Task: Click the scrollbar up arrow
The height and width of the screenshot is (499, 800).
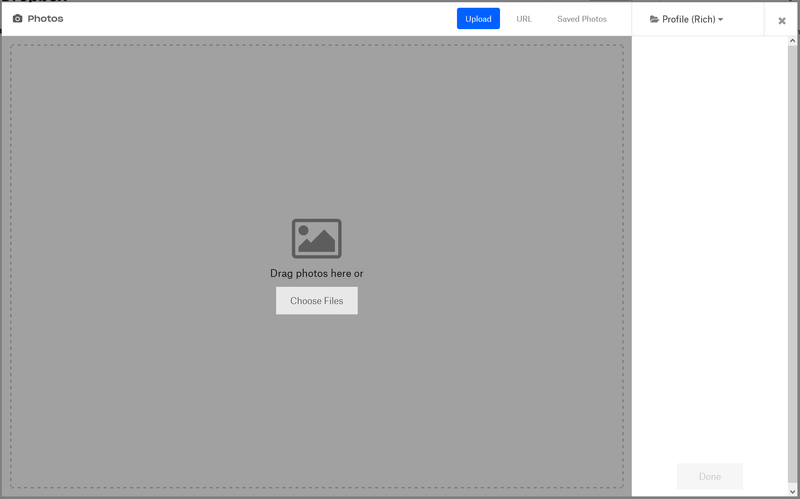Action: click(x=792, y=40)
